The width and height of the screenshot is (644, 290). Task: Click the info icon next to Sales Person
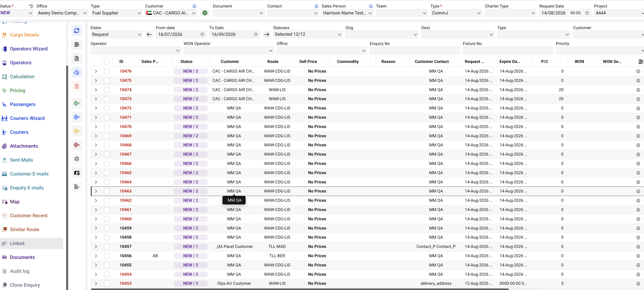coord(371,6)
